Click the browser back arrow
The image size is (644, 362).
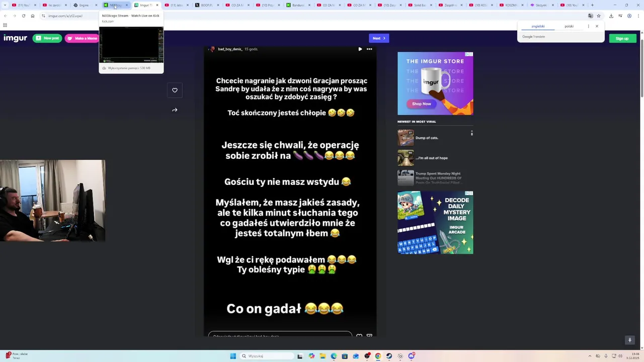point(5,16)
